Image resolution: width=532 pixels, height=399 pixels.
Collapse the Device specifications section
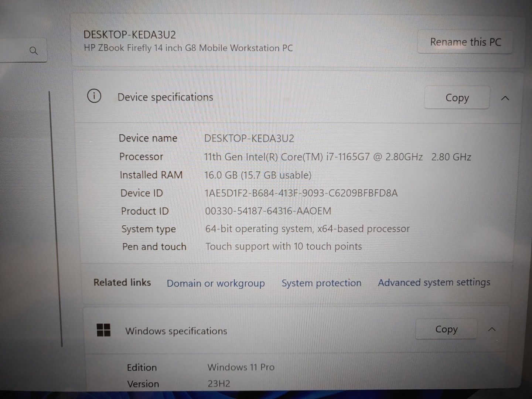click(x=505, y=98)
